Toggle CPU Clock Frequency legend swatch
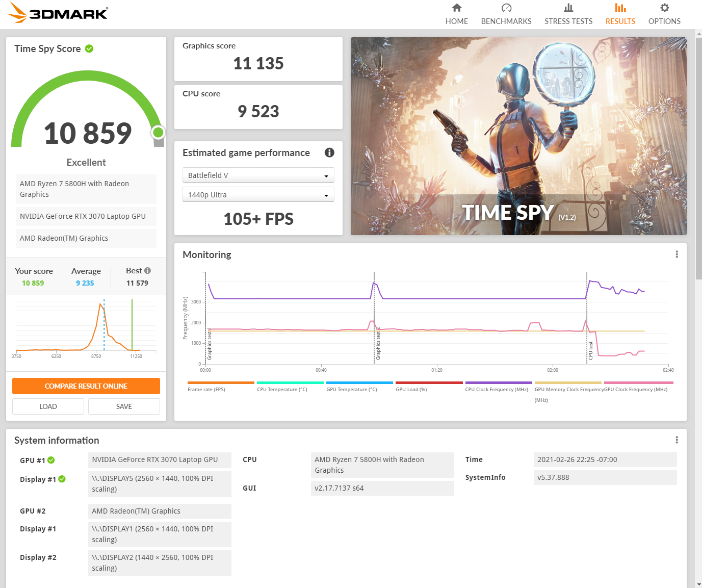The height and width of the screenshot is (588, 702). (499, 382)
